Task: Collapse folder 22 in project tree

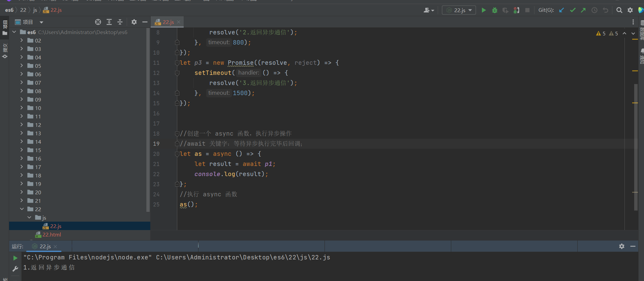Action: click(22, 209)
